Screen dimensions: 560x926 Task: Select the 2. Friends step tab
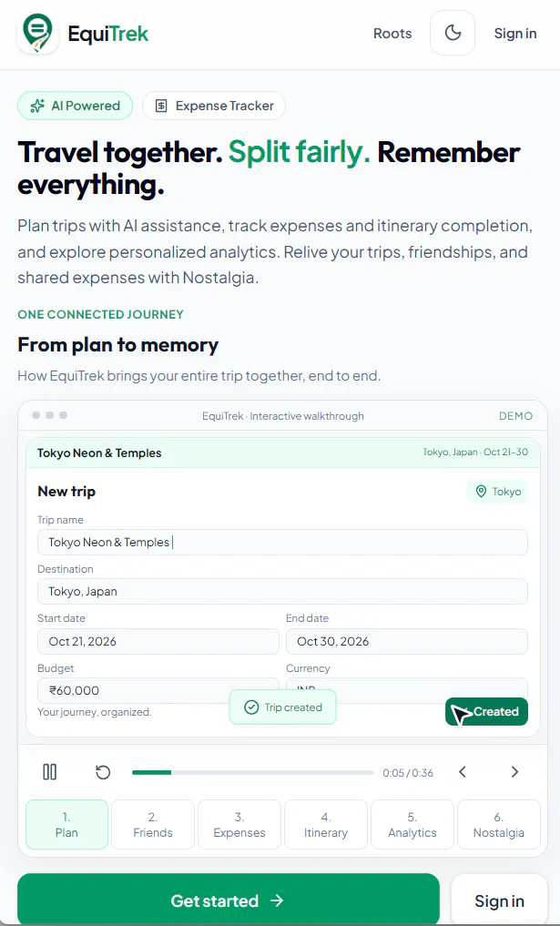(153, 824)
